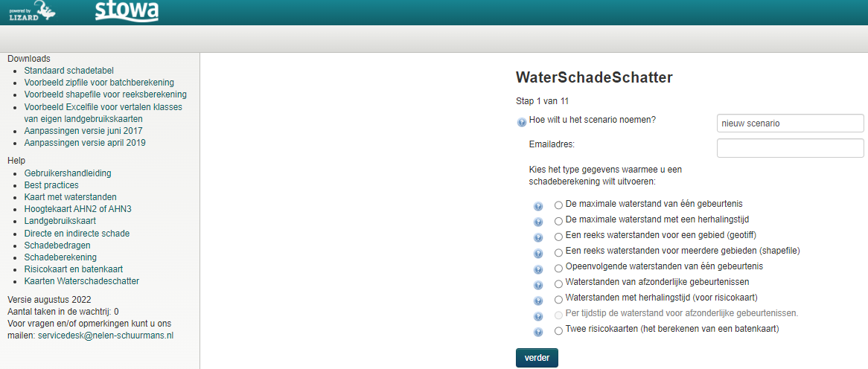The height and width of the screenshot is (369, 868).
Task: Open 'Kaart met waterstanden' help link
Action: (70, 197)
